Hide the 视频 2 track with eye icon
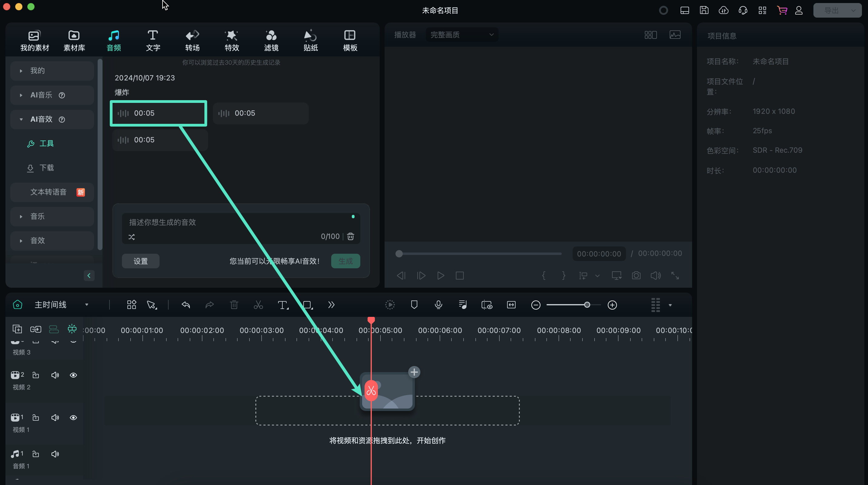This screenshot has width=868, height=485. pyautogui.click(x=73, y=375)
